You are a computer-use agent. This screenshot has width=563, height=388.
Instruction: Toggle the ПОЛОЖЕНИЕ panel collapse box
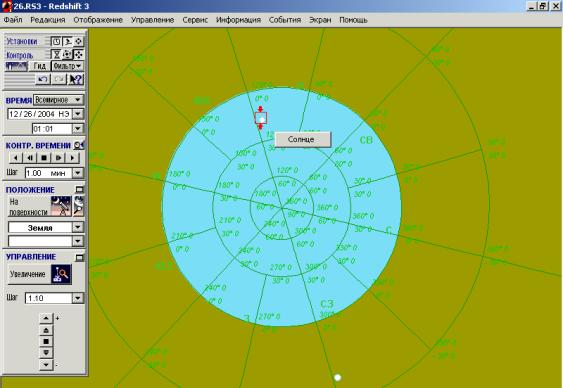click(x=79, y=189)
